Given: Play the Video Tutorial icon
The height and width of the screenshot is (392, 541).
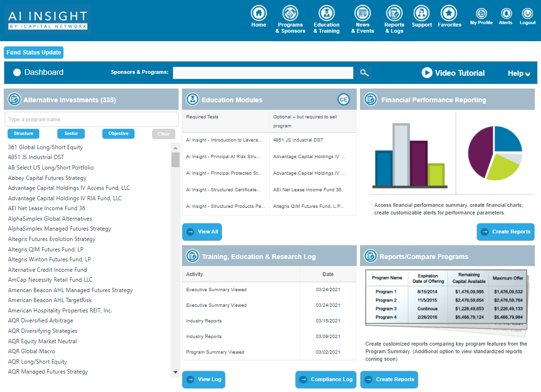Looking at the screenshot, I should point(427,73).
